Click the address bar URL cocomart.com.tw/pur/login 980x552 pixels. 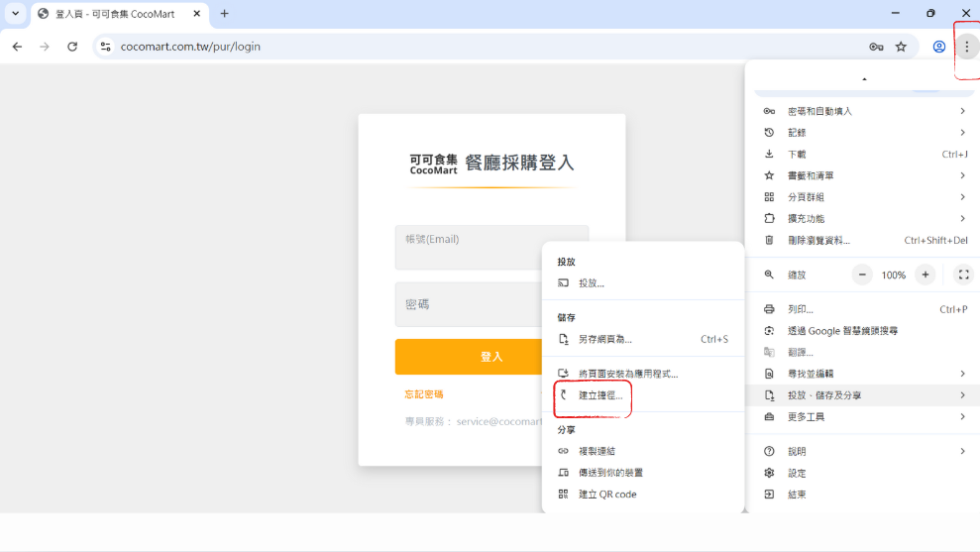click(x=190, y=47)
